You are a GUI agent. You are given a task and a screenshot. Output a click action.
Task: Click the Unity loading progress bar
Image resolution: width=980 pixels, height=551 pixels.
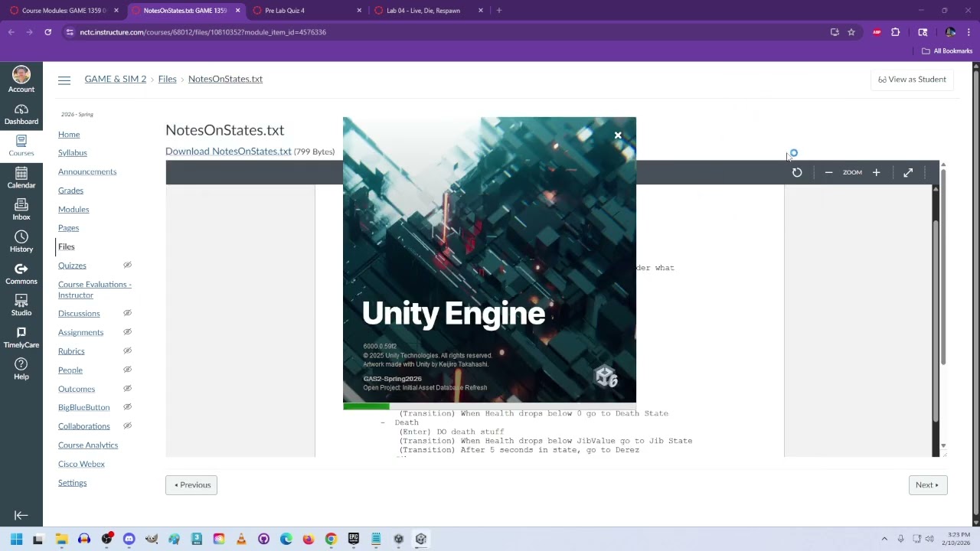coord(489,406)
